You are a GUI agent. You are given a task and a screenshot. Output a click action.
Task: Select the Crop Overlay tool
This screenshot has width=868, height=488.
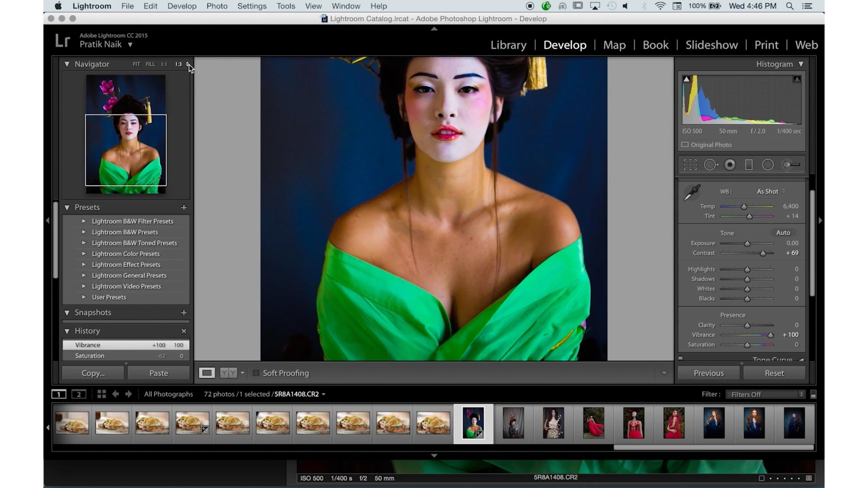pos(690,164)
